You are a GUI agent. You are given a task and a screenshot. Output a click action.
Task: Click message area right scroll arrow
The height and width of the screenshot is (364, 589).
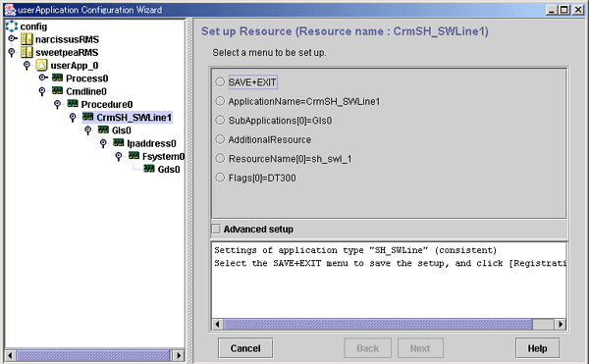pos(561,324)
